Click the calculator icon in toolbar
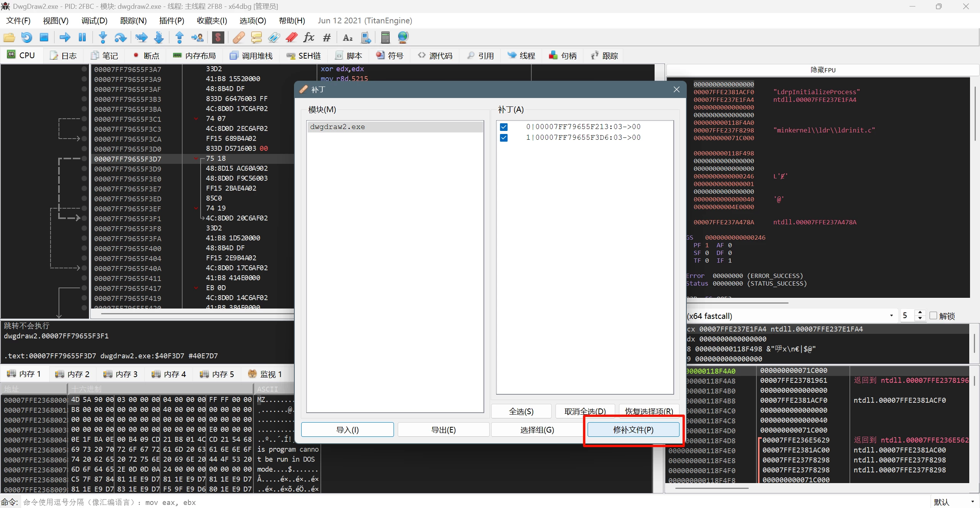Screen dimensions: 980x508 coord(385,38)
